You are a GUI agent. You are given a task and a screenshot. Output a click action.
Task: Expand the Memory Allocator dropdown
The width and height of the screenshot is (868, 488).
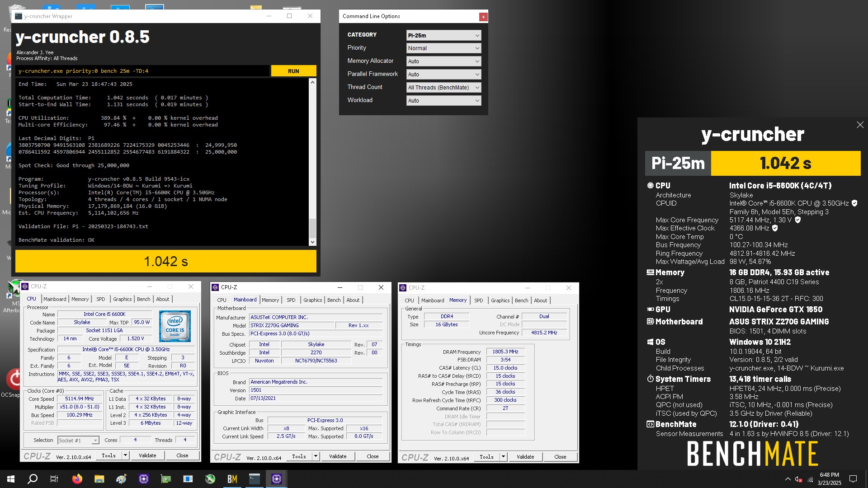[x=443, y=61]
